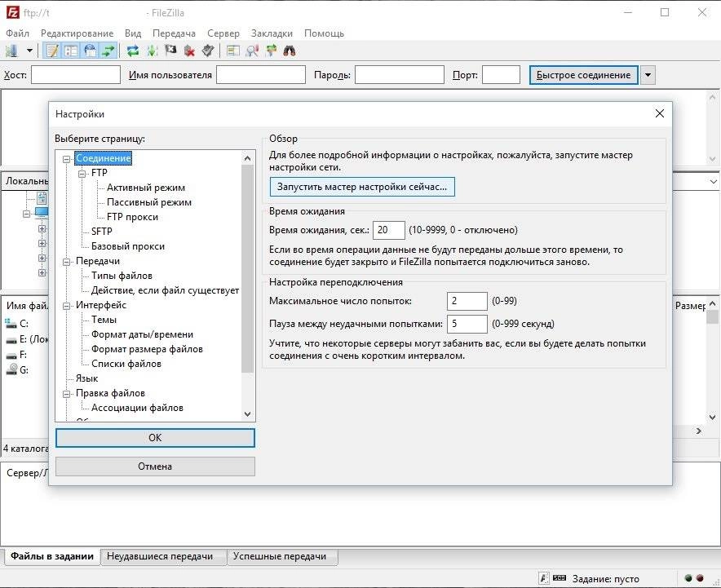Select C: drive in local file list
Image resolution: width=721 pixels, height=588 pixels.
(x=17, y=324)
